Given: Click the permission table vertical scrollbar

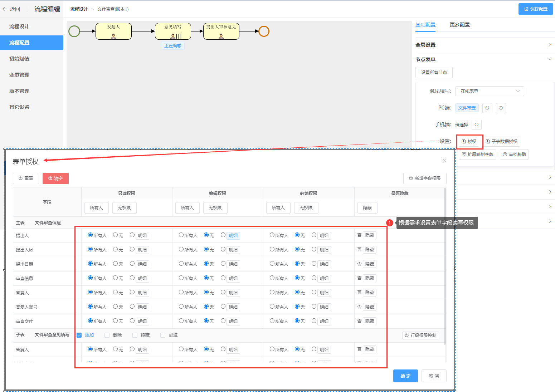Looking at the screenshot, I should click(444, 268).
